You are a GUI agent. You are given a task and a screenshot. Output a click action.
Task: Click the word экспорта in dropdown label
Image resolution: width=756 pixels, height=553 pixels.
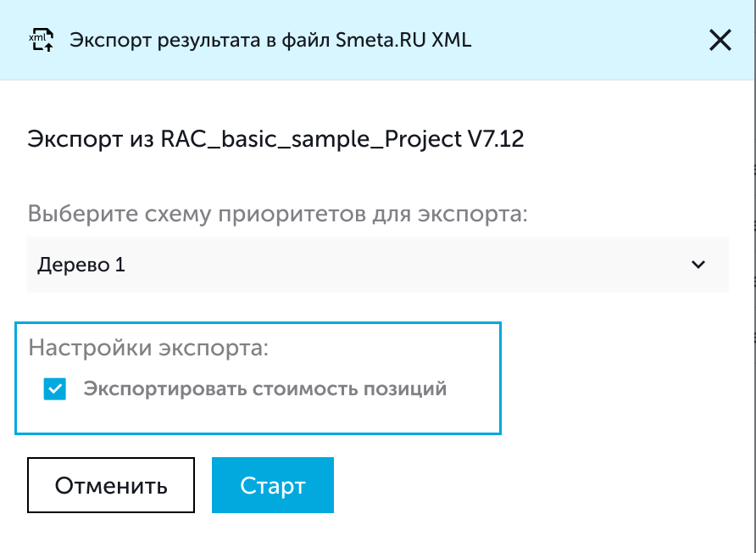(473, 213)
